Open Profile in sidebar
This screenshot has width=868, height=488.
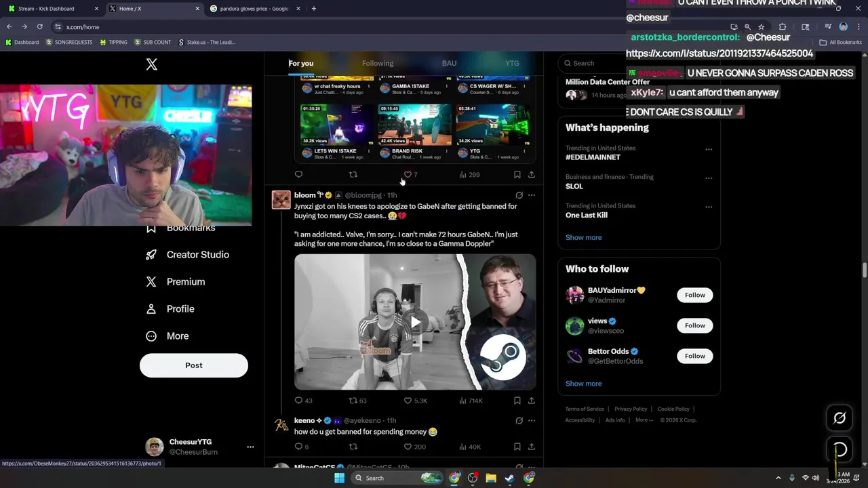click(170, 309)
